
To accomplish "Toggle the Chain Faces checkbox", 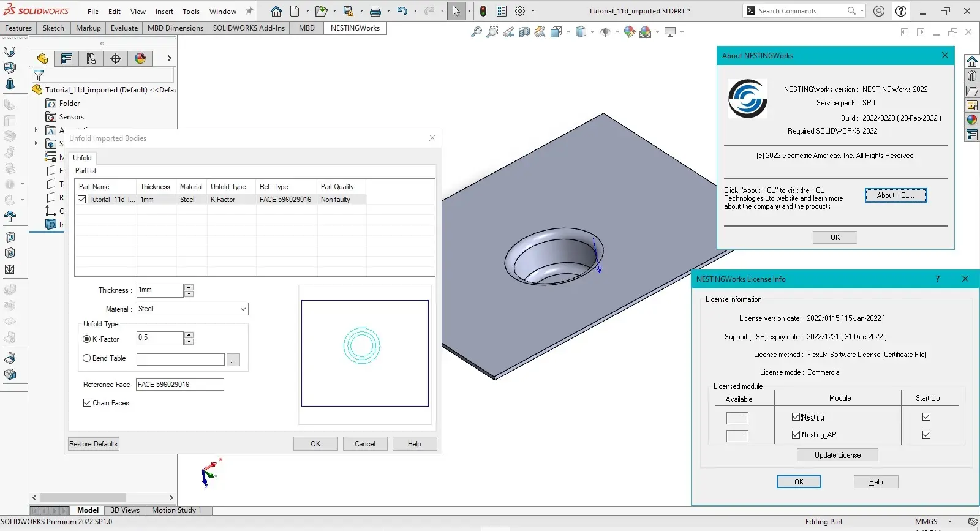I will pyautogui.click(x=88, y=403).
